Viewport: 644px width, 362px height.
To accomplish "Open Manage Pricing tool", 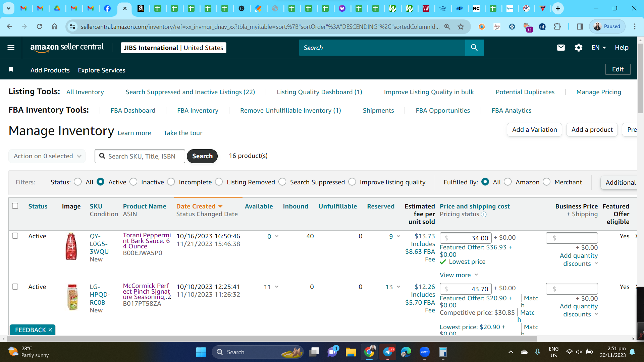I will coord(599,92).
